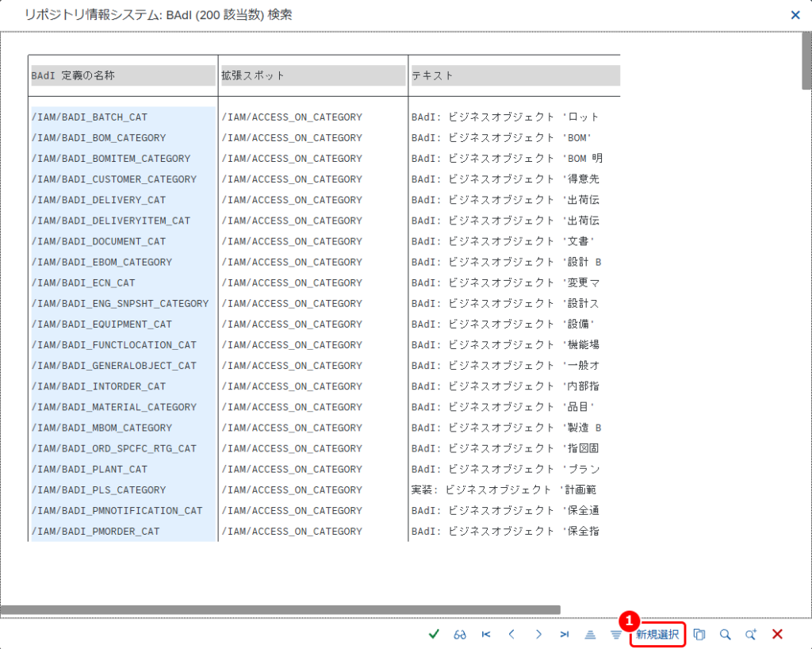Click the copy/duplicate icon in the bottom toolbar

pyautogui.click(x=699, y=634)
